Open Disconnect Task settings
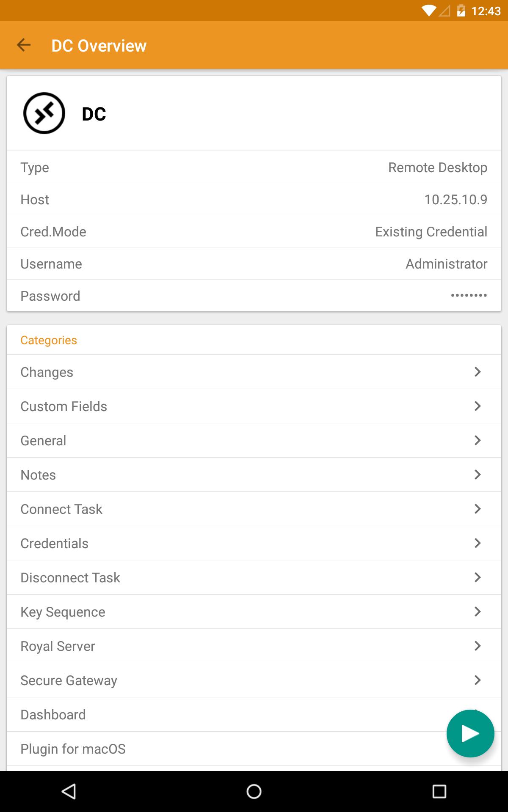This screenshot has height=812, width=508. click(x=254, y=577)
